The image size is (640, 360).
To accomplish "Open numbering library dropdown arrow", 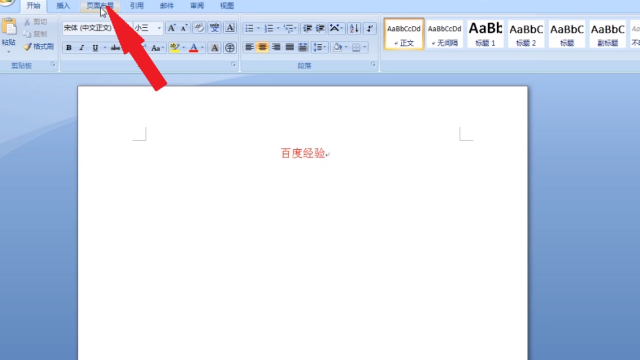I will (278, 28).
